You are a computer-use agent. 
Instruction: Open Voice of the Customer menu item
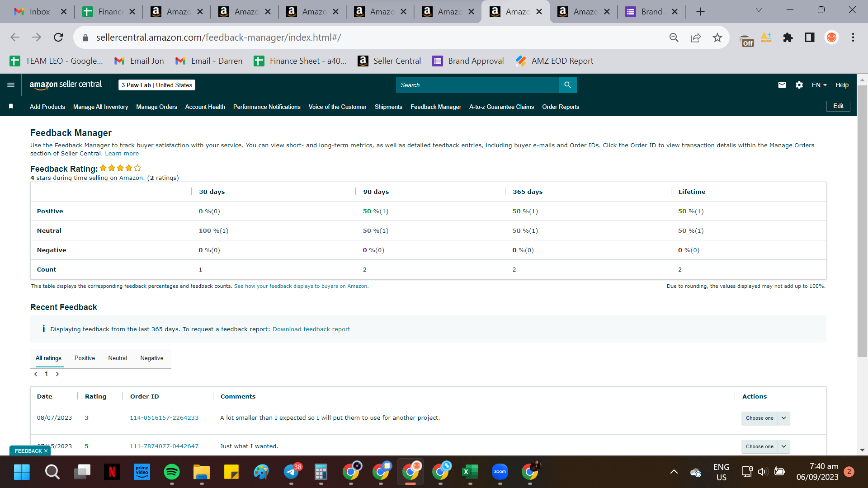click(337, 107)
